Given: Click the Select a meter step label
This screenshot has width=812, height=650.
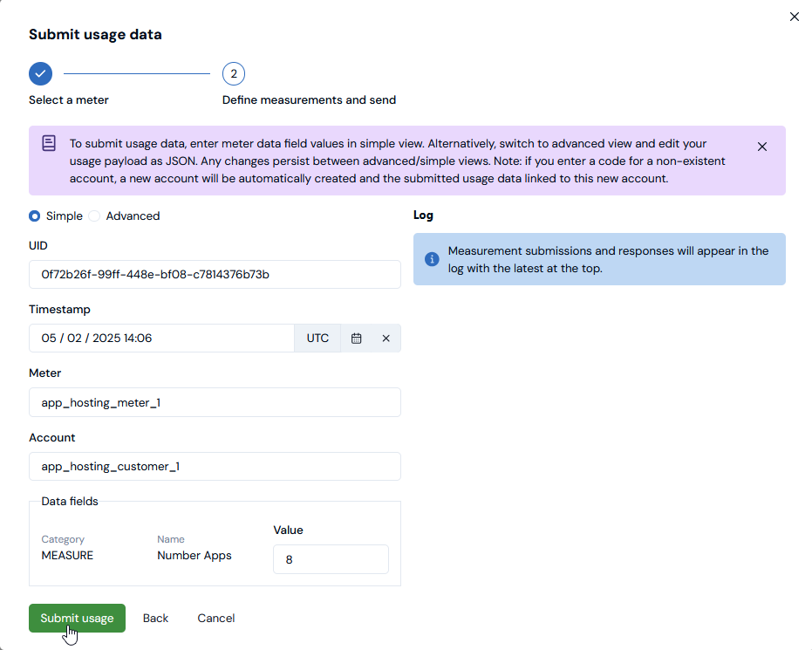Looking at the screenshot, I should click(69, 100).
